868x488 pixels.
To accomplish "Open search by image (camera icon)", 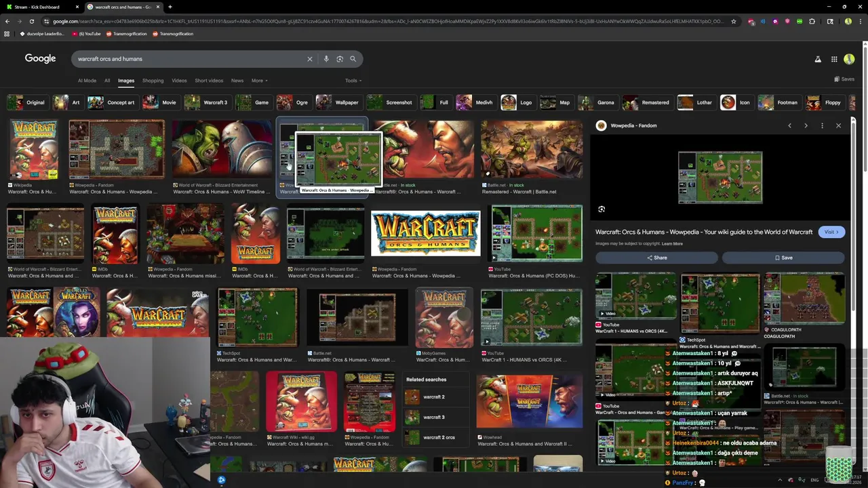I will pos(340,59).
